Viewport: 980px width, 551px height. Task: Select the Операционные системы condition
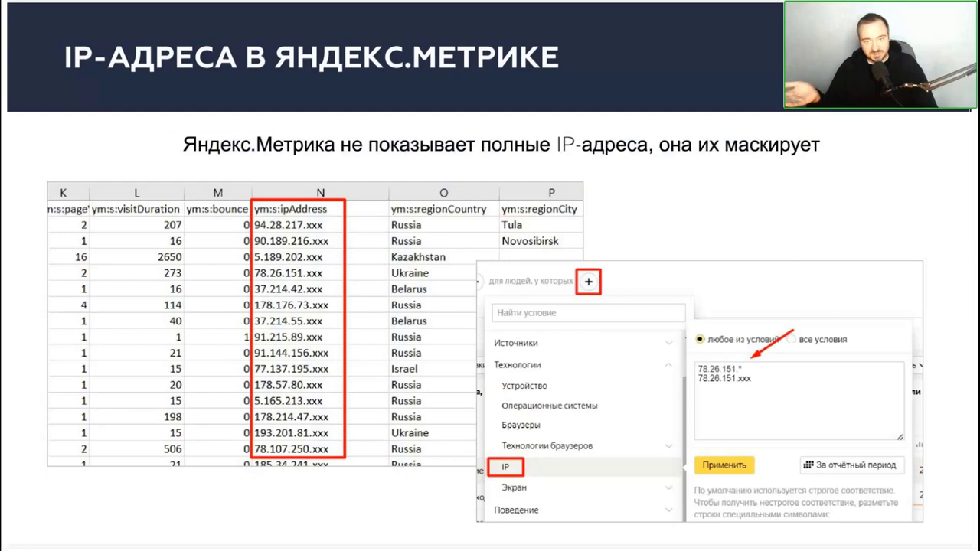coord(550,406)
